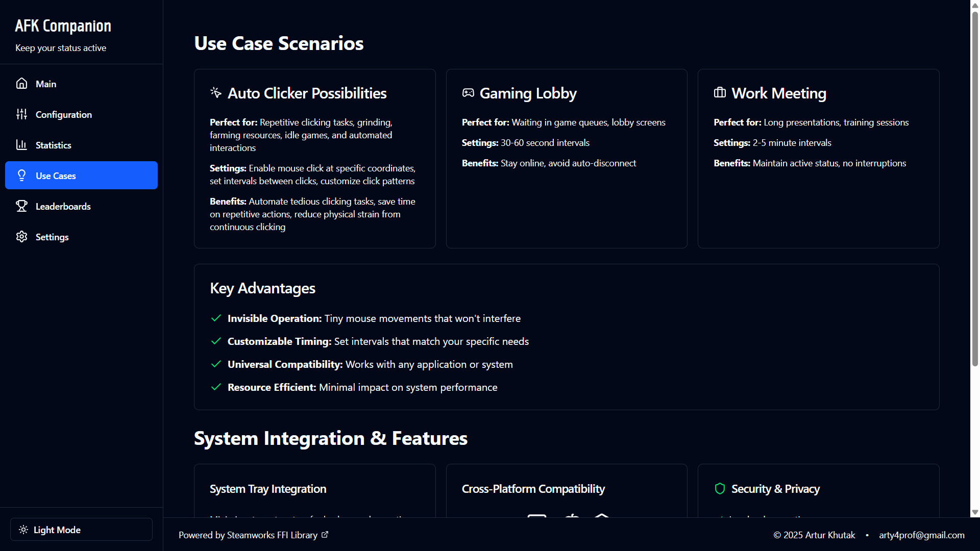Click the Work Meeting briefcase icon
This screenshot has height=551, width=980.
click(x=720, y=93)
